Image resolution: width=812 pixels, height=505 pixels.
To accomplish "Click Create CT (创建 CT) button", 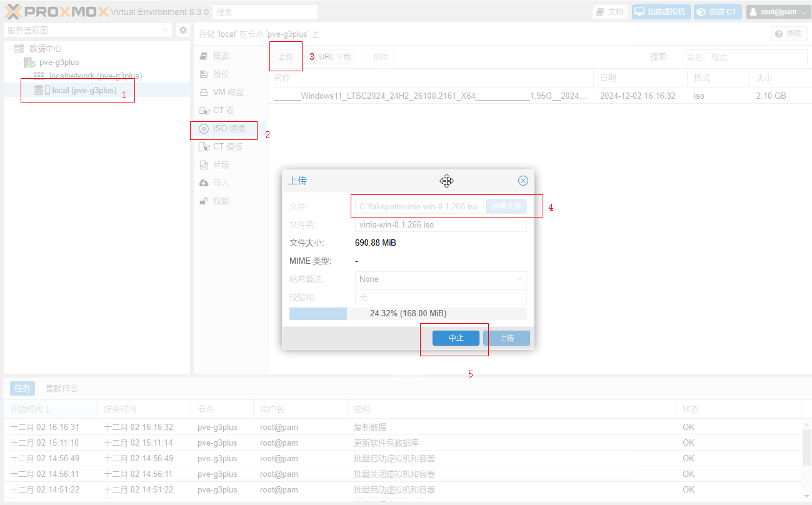I will 718,12.
